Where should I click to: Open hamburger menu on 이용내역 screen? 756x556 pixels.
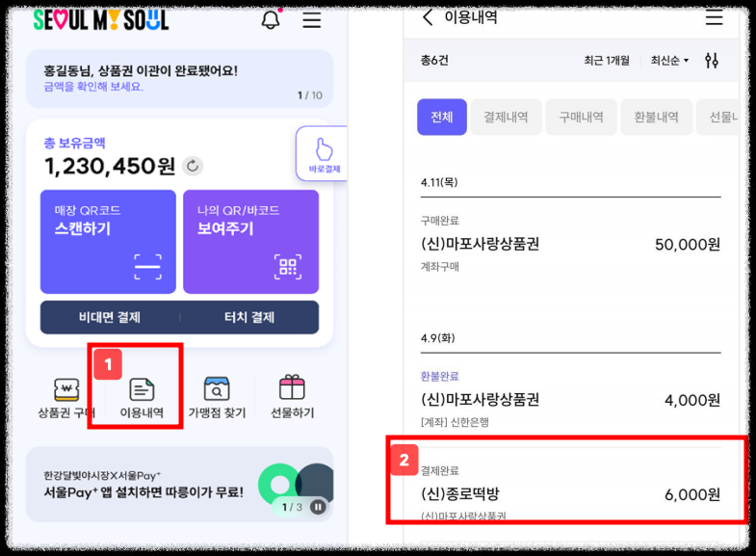pos(714,17)
